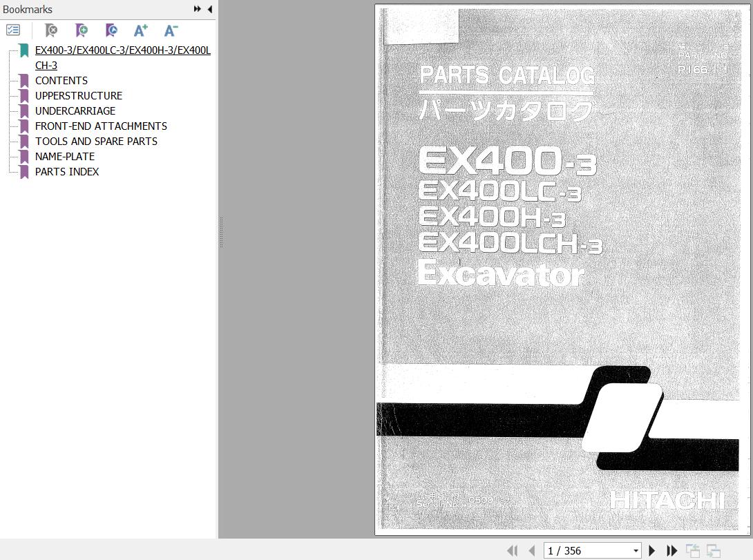
Task: Go to the first page
Action: click(513, 551)
